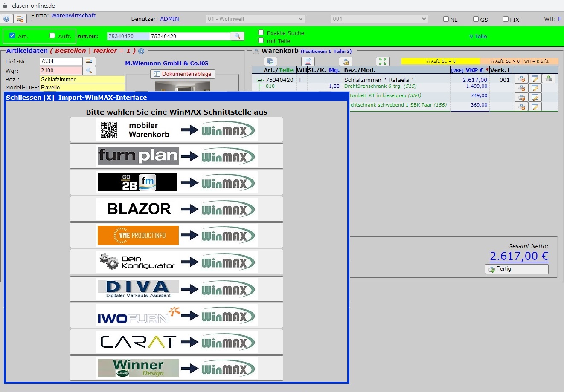Click the yellow 'in Auft. St. = 0' legend
Viewport: 564px width, 392px height.
[x=441, y=61]
